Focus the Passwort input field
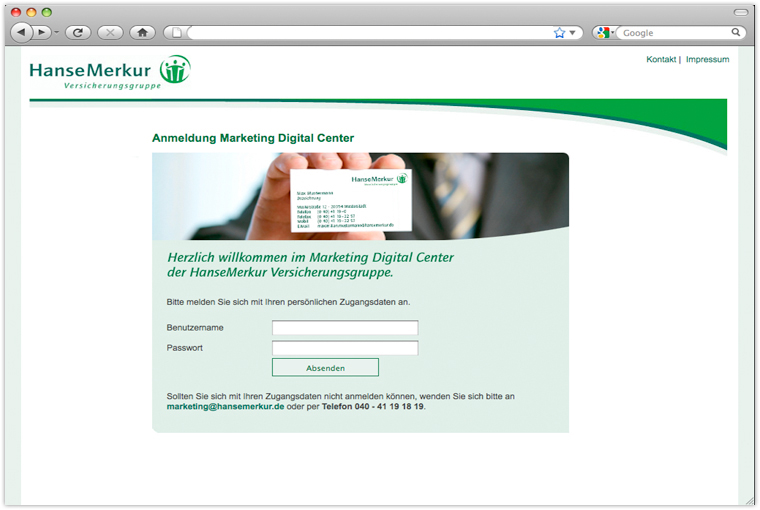Viewport: 760px width, 510px height. click(x=345, y=348)
